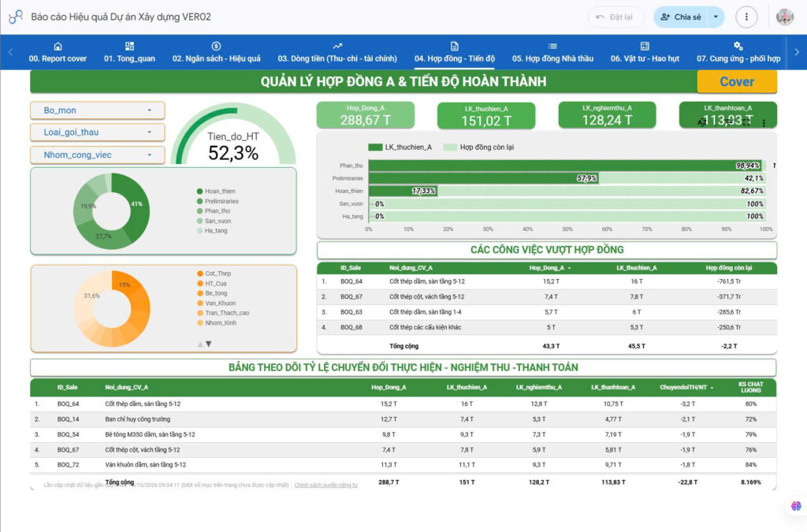Screen dimensions: 807x532
Task: Click sort arrow beside Hop_Dong_A column header
Action: point(569,268)
